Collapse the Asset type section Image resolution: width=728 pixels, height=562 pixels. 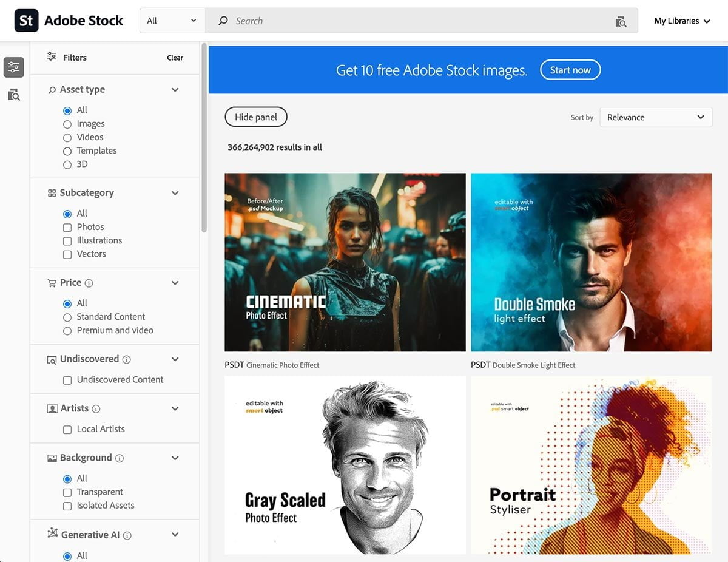175,90
